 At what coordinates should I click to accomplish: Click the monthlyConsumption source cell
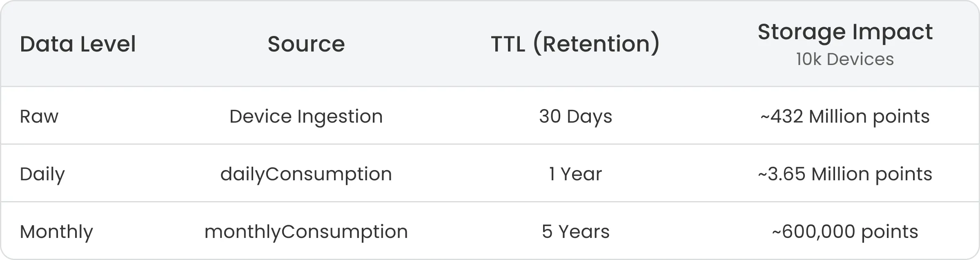[x=306, y=232]
